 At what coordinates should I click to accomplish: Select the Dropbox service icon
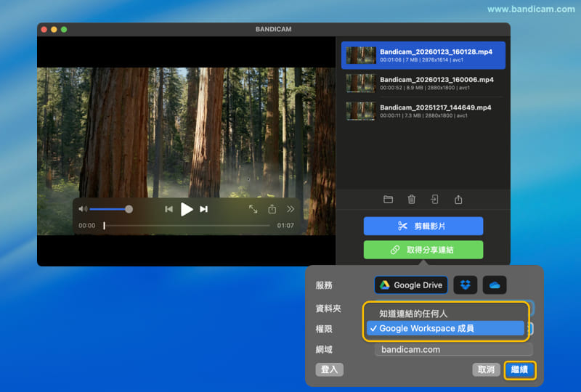(466, 285)
